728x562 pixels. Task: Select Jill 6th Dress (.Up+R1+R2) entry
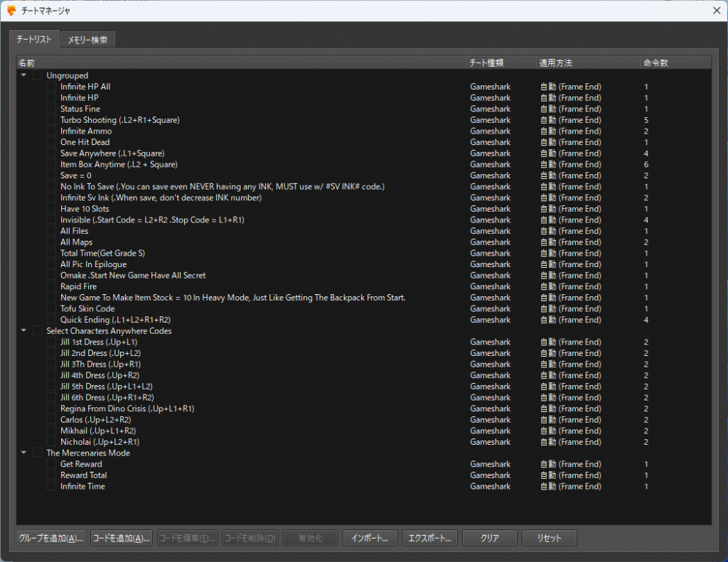[x=363, y=398]
